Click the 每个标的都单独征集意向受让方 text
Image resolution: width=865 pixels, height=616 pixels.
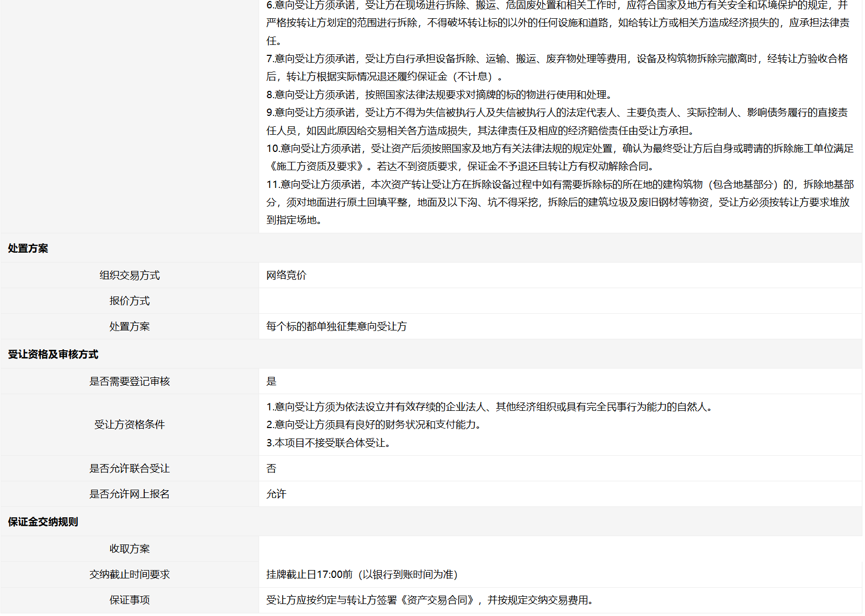[336, 326]
